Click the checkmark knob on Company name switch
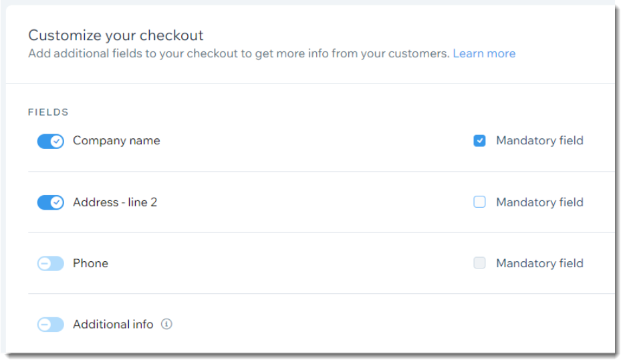 57,141
